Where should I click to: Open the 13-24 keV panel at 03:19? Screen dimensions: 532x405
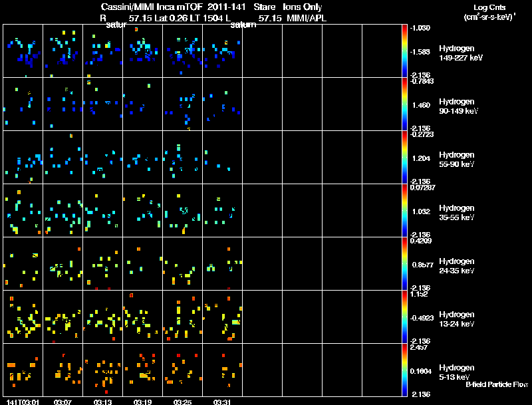point(142,317)
